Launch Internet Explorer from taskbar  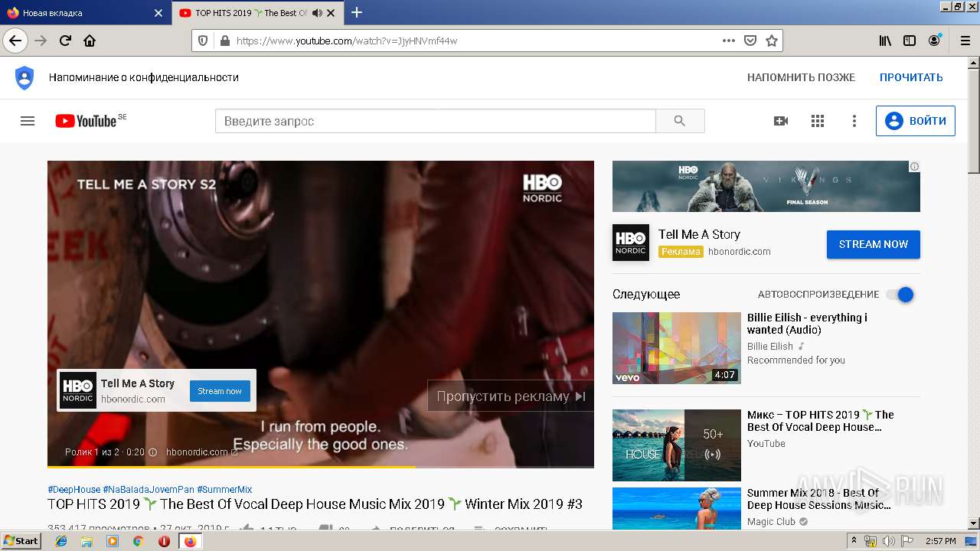pyautogui.click(x=61, y=541)
